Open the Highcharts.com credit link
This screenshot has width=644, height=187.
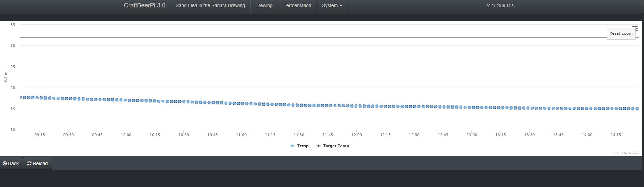coord(627,153)
